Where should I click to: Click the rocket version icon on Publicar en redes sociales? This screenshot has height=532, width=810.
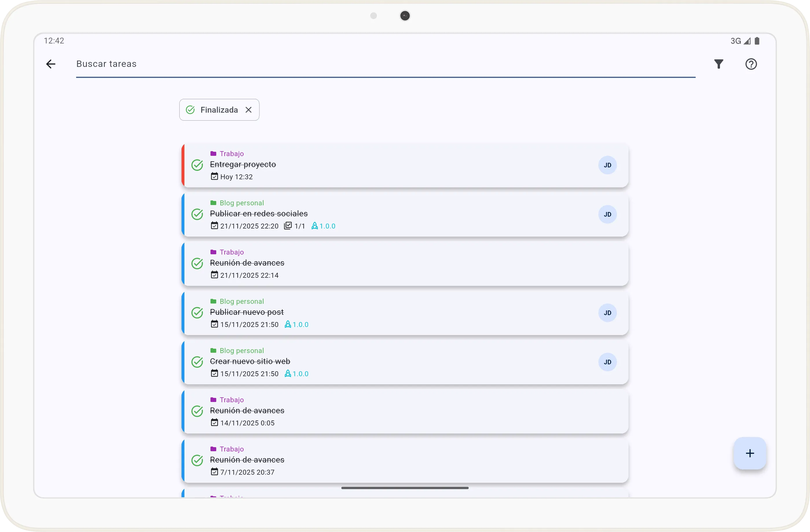tap(314, 226)
